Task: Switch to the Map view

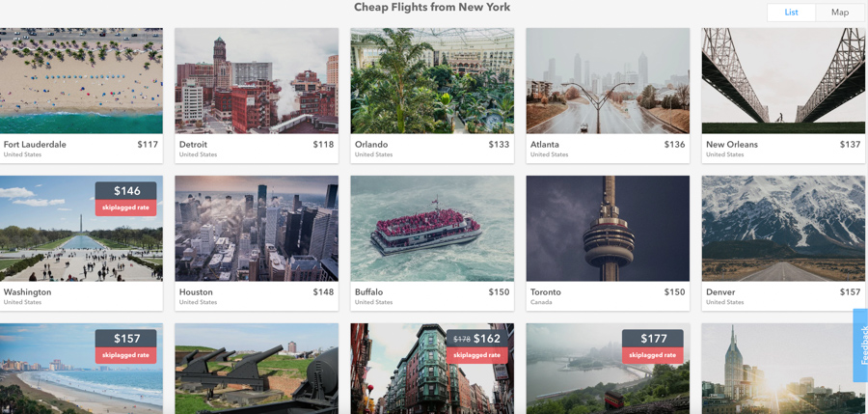Action: point(840,13)
